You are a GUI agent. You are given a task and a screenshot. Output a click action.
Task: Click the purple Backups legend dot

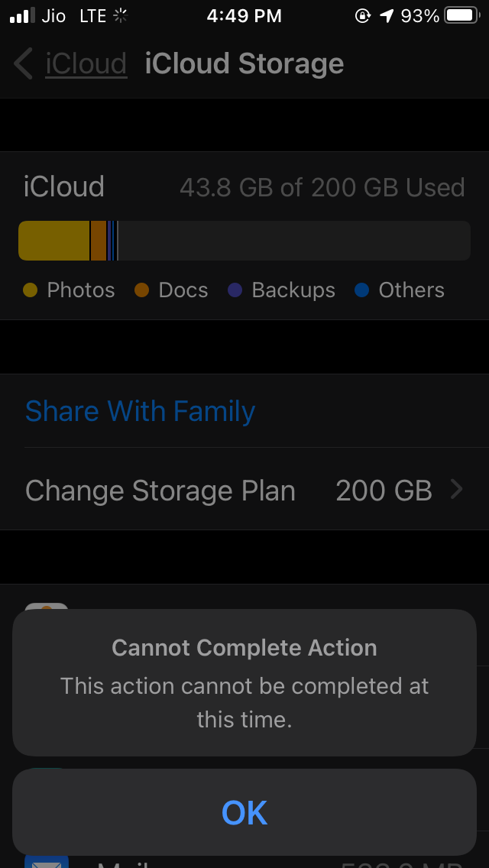pyautogui.click(x=235, y=290)
